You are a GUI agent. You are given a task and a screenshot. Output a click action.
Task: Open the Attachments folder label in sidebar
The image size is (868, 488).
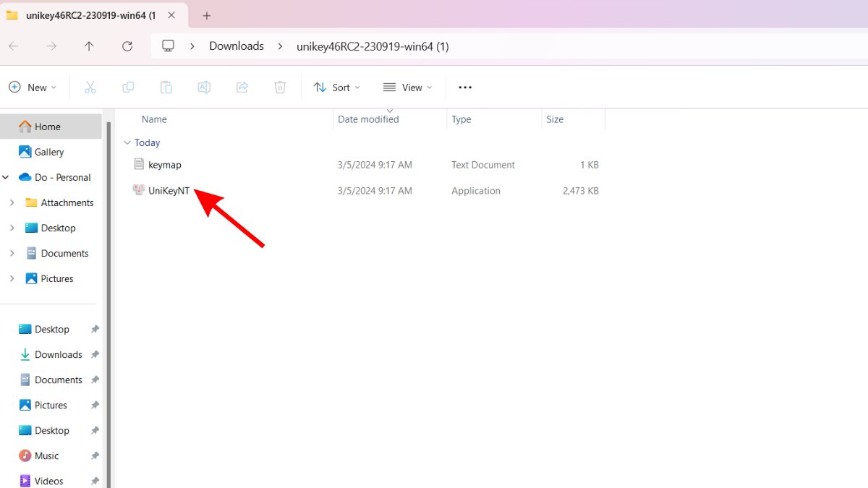click(x=67, y=202)
